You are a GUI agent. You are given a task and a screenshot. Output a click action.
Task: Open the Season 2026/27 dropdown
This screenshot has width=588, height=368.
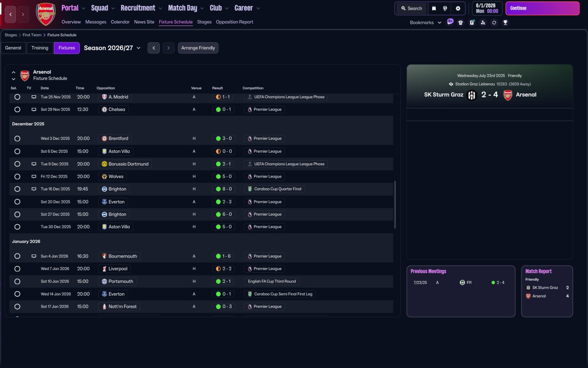[x=112, y=48]
